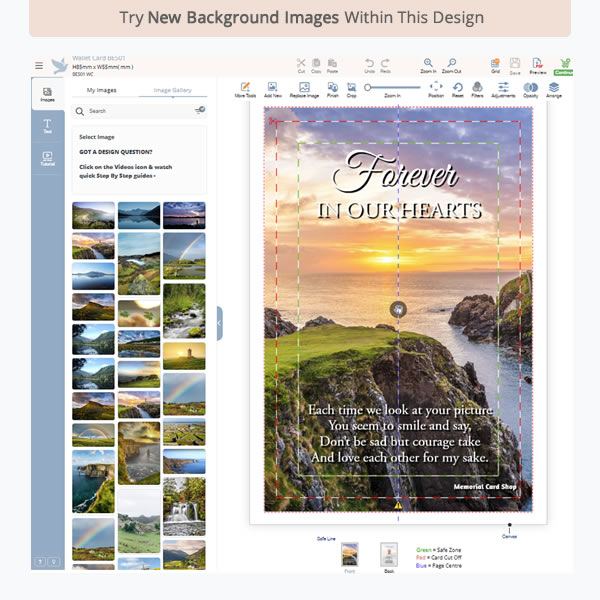The width and height of the screenshot is (600, 600).
Task: Click the Preview PDF button
Action: point(538,65)
